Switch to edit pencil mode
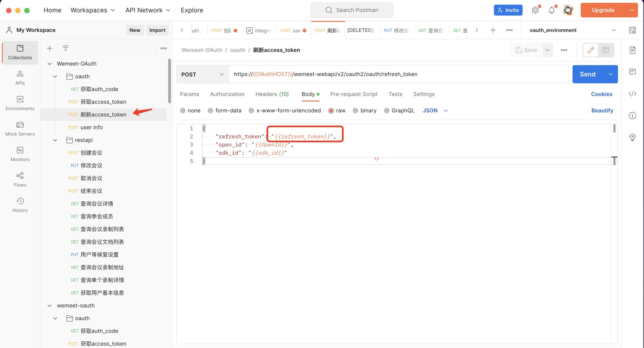 point(590,50)
